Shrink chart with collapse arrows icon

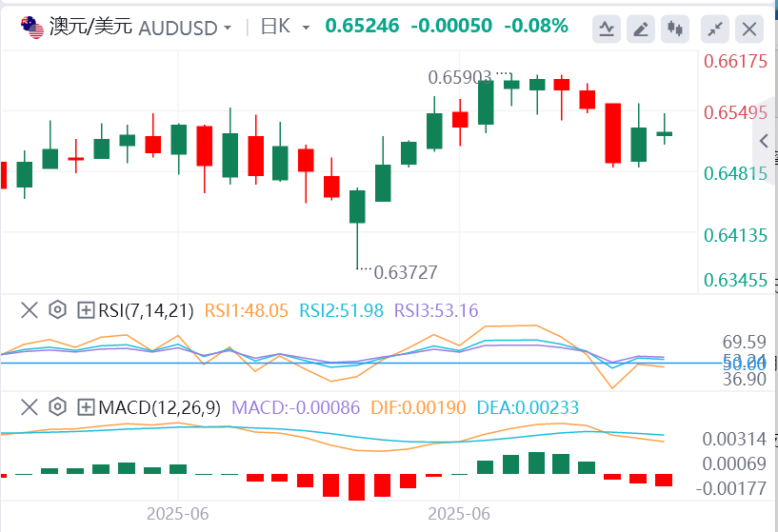714,29
